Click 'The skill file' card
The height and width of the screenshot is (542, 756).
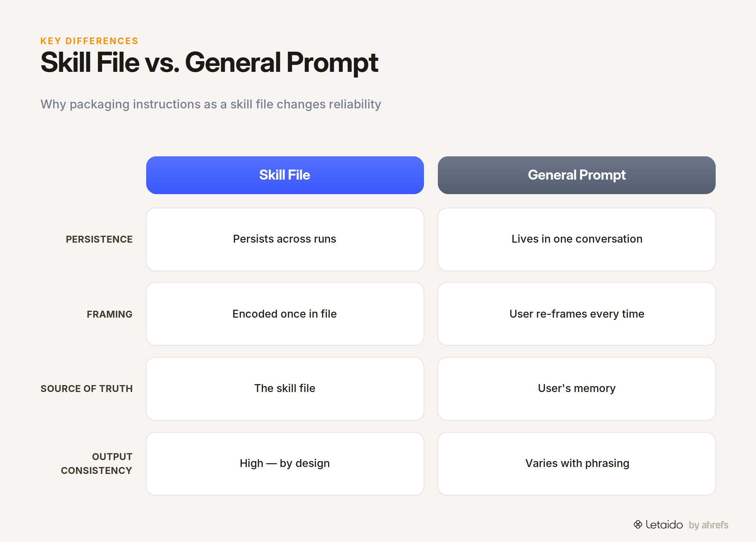[285, 389]
